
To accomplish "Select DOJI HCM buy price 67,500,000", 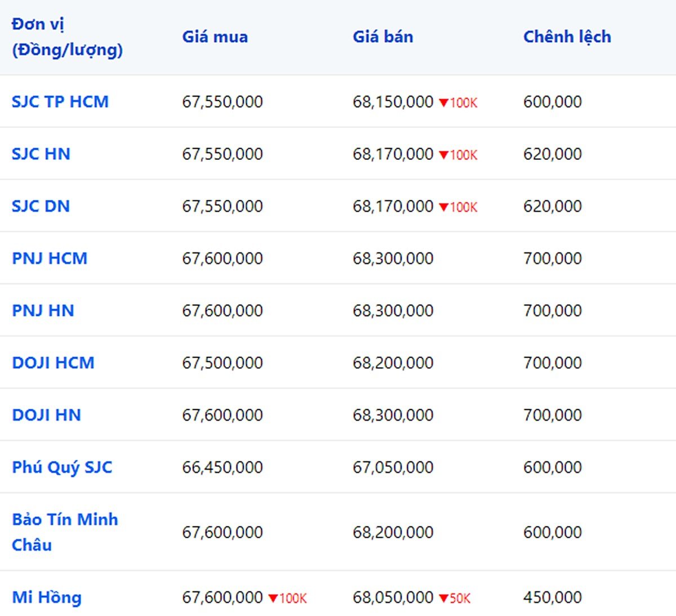I will click(223, 363).
